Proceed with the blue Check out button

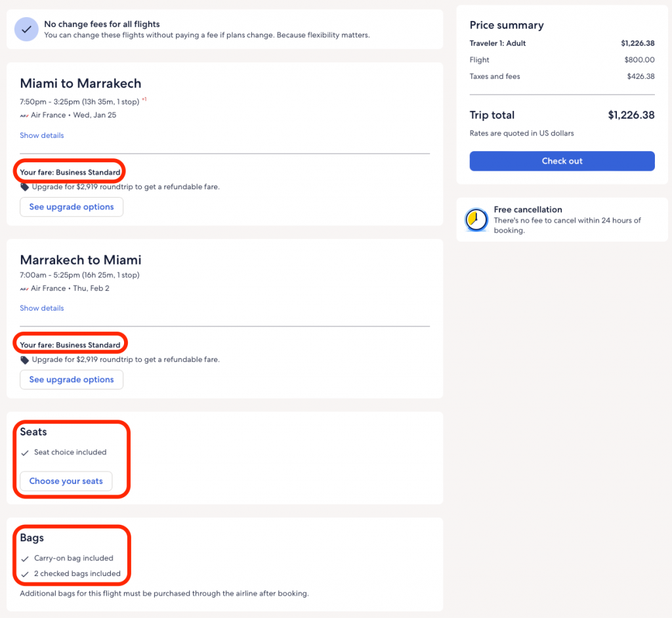(x=562, y=161)
